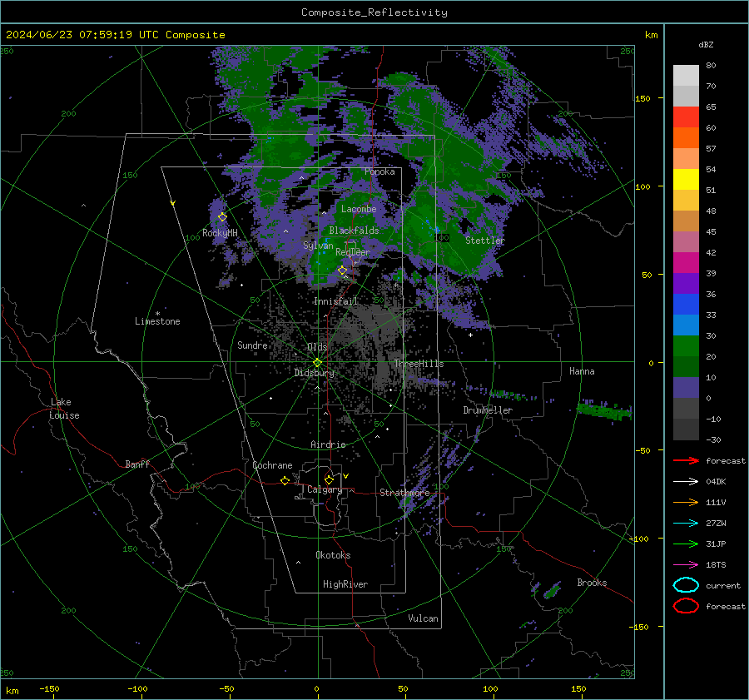
Task: Click the magenta 18TS arrow icon
Action: tap(686, 564)
